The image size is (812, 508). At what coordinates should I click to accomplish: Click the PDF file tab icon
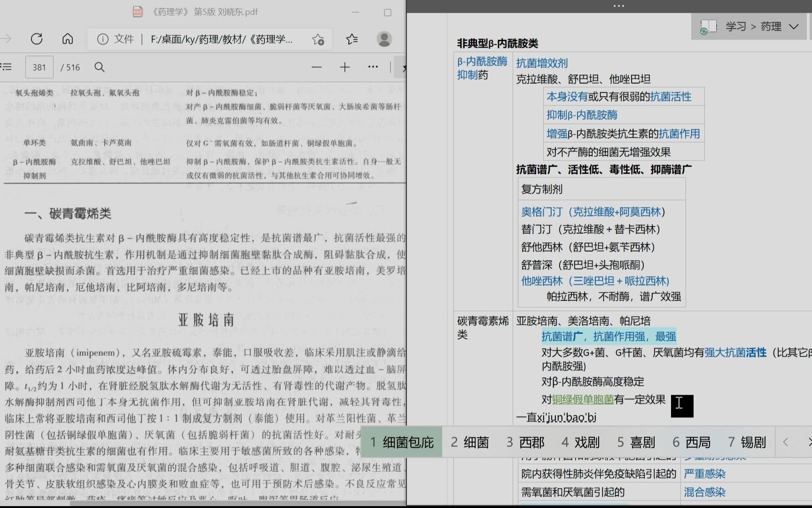(x=138, y=12)
